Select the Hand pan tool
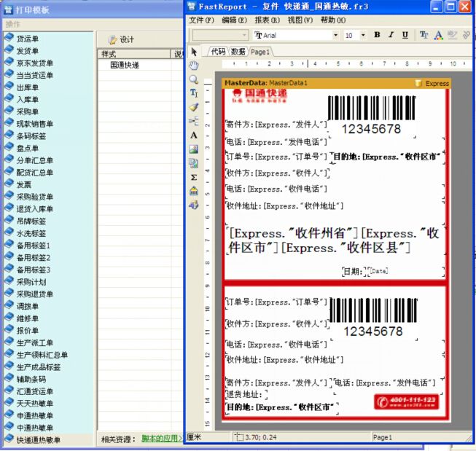Screen dimensions: 476x451 point(194,66)
